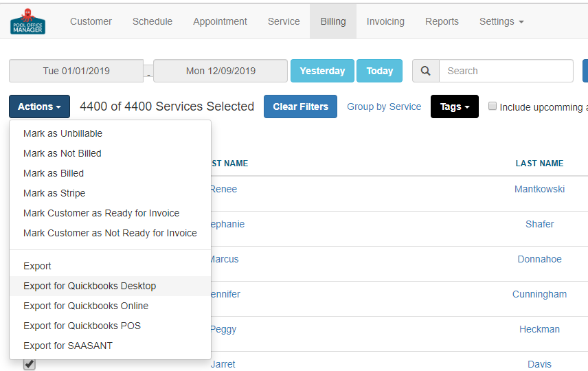This screenshot has height=371, width=588.
Task: Go to the Schedule tab
Action: coord(152,21)
